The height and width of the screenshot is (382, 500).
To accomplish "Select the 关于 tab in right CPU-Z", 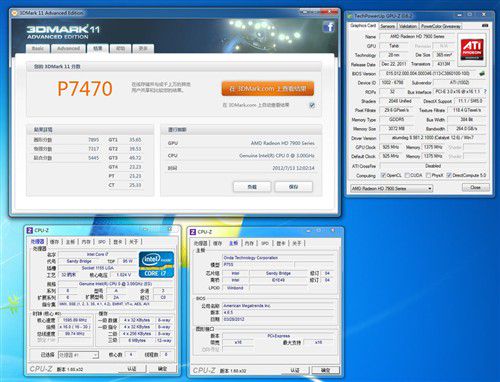I will [297, 243].
